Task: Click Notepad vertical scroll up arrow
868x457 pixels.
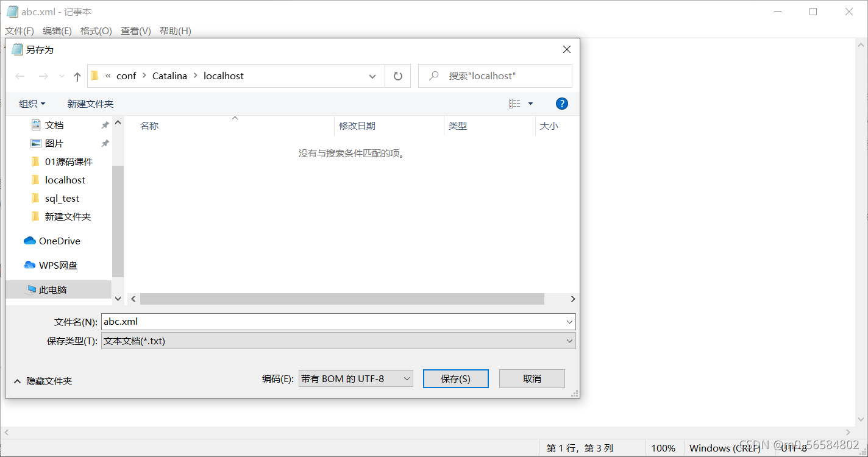Action: coord(862,44)
